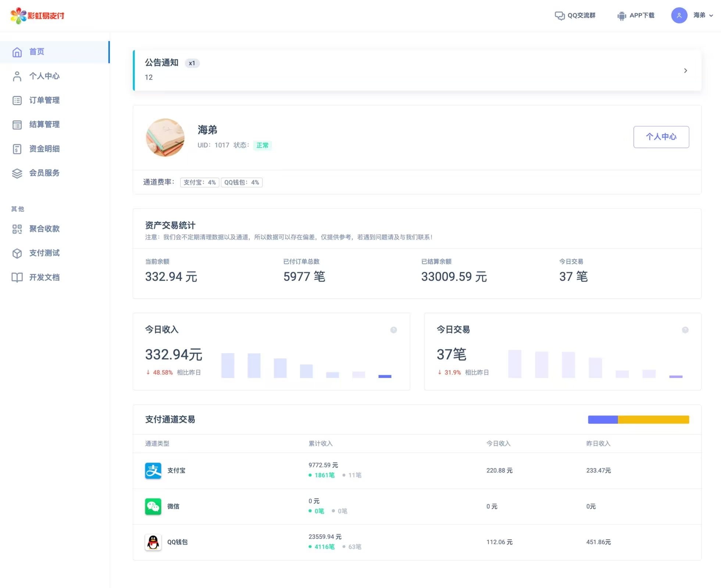Open 个人中心 in the sidebar
The height and width of the screenshot is (588, 721).
coord(44,76)
